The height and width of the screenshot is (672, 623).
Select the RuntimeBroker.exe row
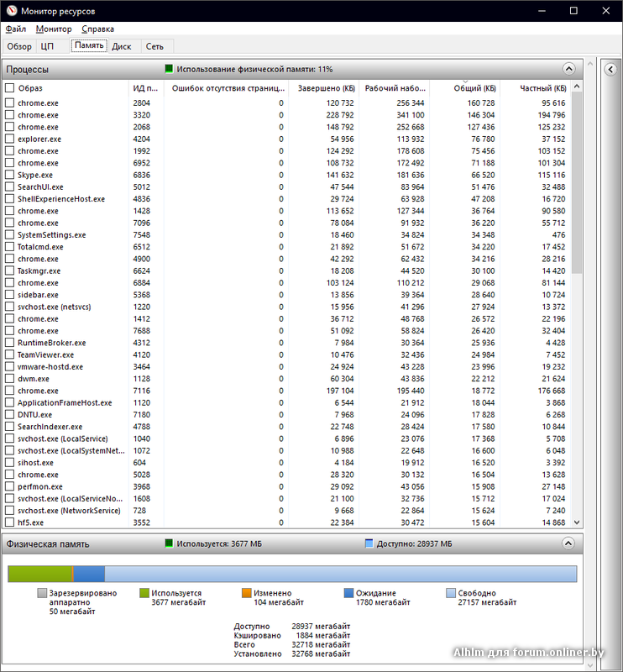click(x=287, y=343)
